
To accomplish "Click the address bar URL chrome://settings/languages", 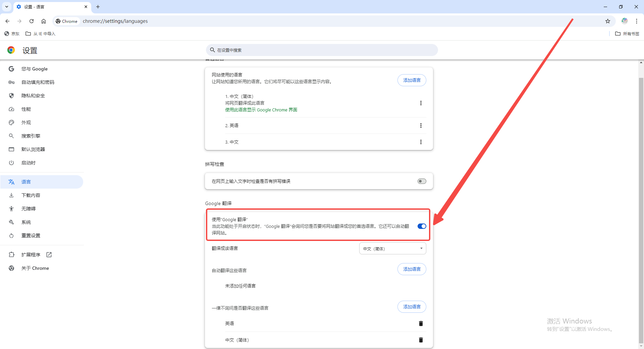I will [x=115, y=21].
